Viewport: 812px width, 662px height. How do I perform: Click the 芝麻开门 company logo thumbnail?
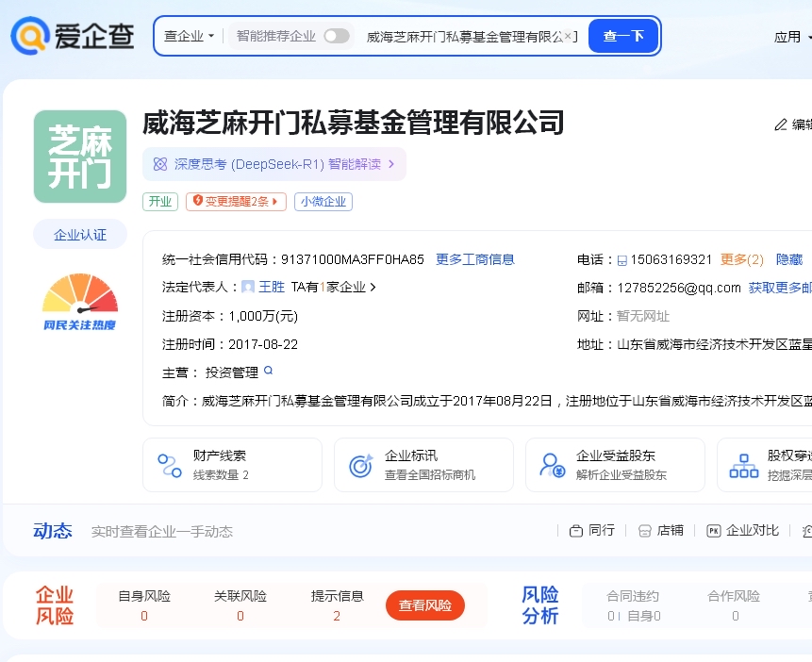coord(80,157)
